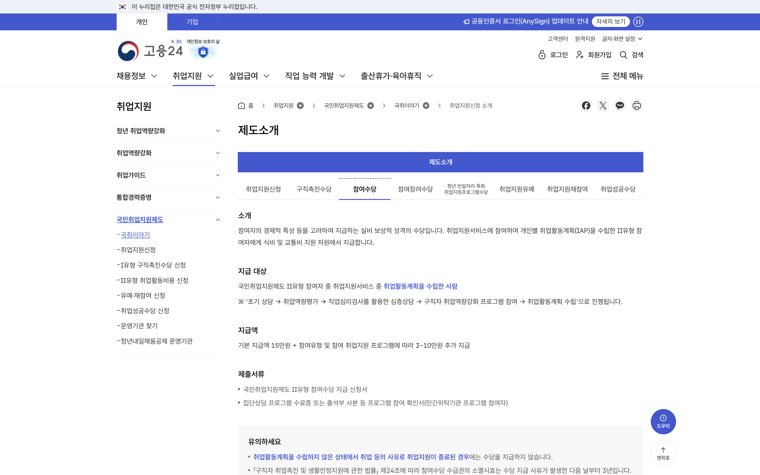Switch to the 개인 tab
Image resolution: width=760 pixels, height=475 pixels.
142,22
